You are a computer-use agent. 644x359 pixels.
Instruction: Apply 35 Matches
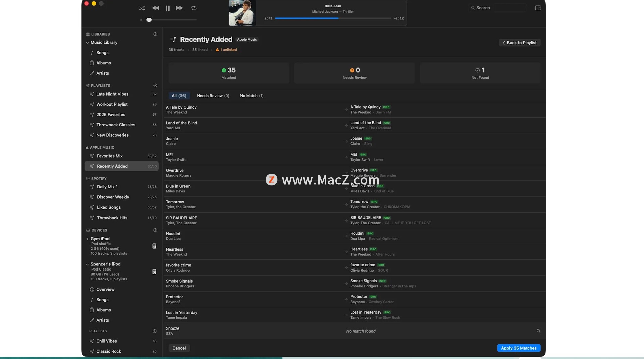[x=519, y=348]
